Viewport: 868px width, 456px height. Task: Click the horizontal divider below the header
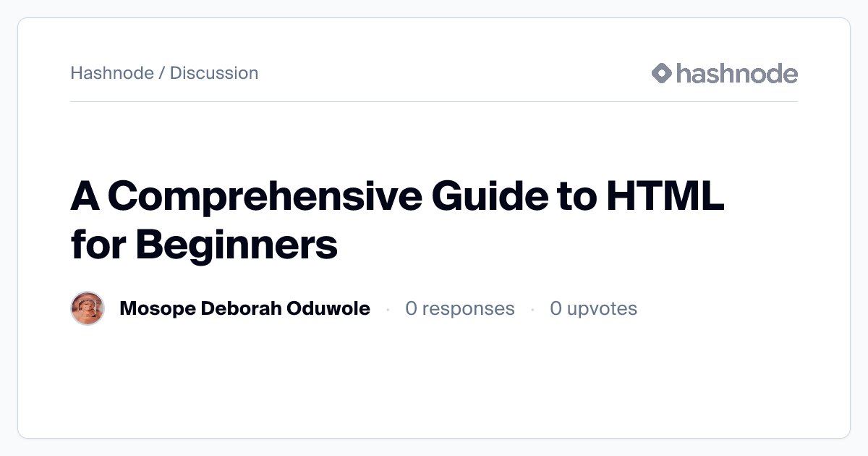pos(434,102)
